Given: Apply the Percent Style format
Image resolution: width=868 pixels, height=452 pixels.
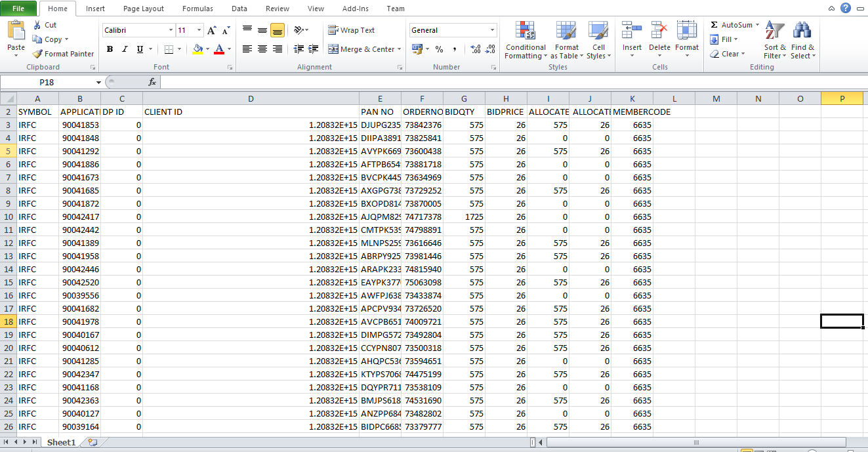Looking at the screenshot, I should [x=439, y=49].
